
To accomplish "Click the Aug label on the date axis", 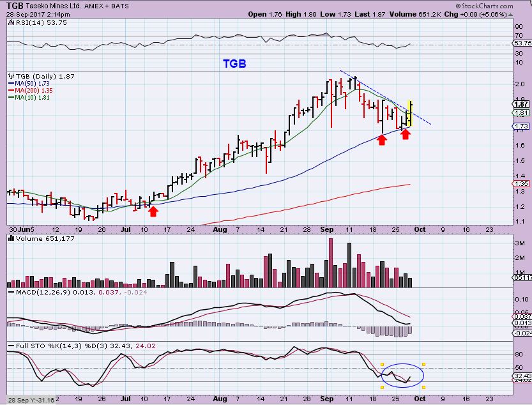I will [220, 229].
